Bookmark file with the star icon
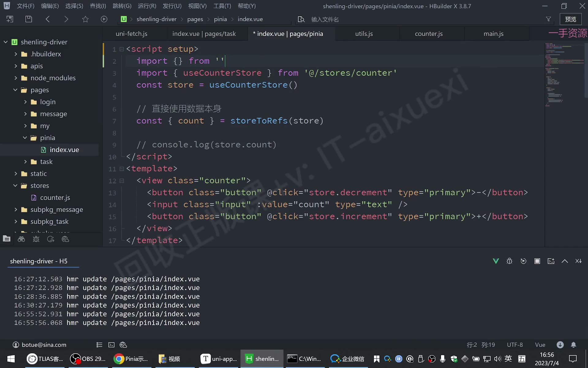The image size is (588, 368). click(85, 19)
